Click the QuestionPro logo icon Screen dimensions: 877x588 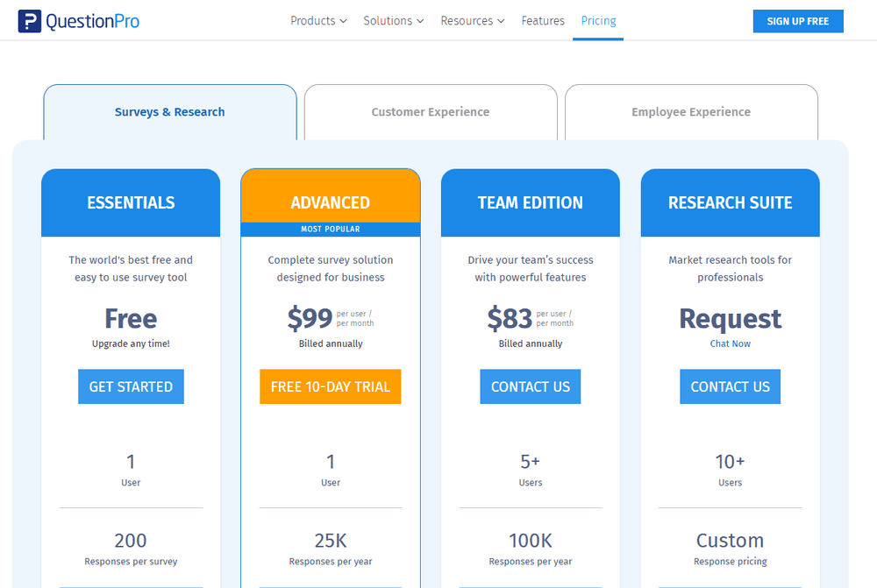coord(30,21)
